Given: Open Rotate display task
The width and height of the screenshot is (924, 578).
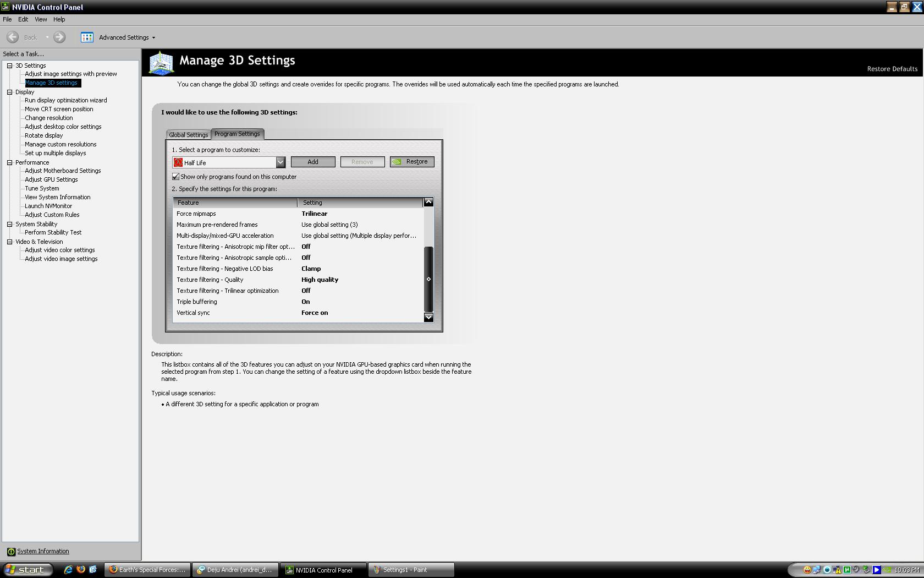Looking at the screenshot, I should [x=44, y=135].
